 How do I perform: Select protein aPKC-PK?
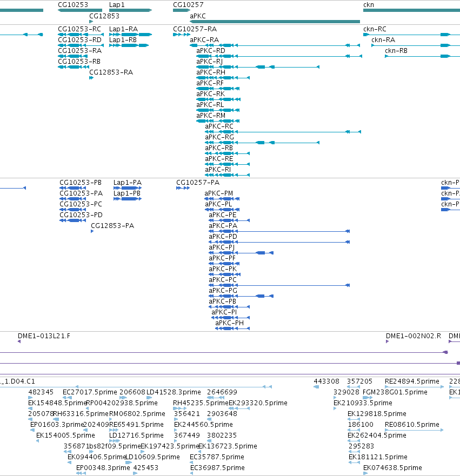225,274
